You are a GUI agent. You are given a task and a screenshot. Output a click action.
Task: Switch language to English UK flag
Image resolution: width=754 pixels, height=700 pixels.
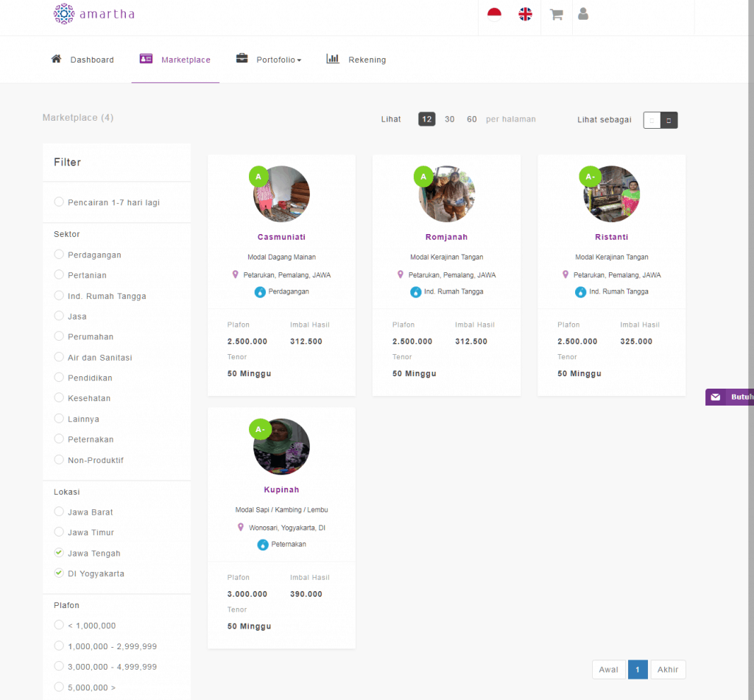525,14
